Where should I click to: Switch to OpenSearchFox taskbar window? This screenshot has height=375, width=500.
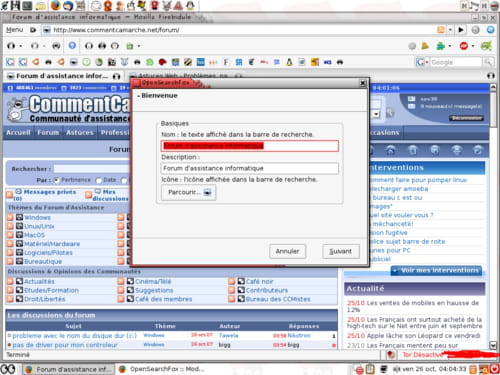(x=161, y=369)
